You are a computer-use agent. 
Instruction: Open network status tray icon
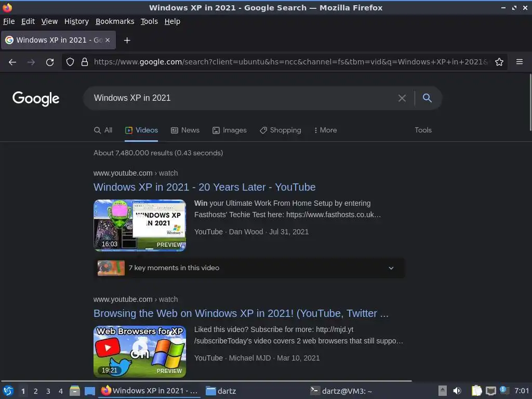490,391
